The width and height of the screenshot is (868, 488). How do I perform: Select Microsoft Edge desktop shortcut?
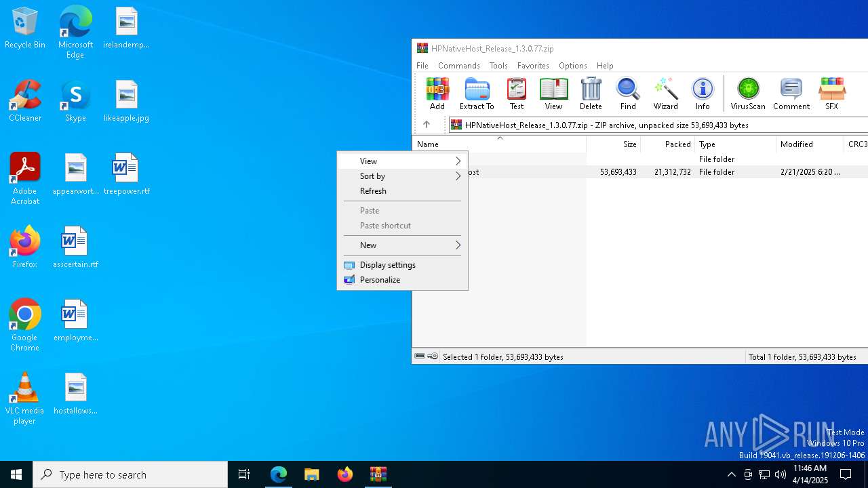(x=75, y=33)
